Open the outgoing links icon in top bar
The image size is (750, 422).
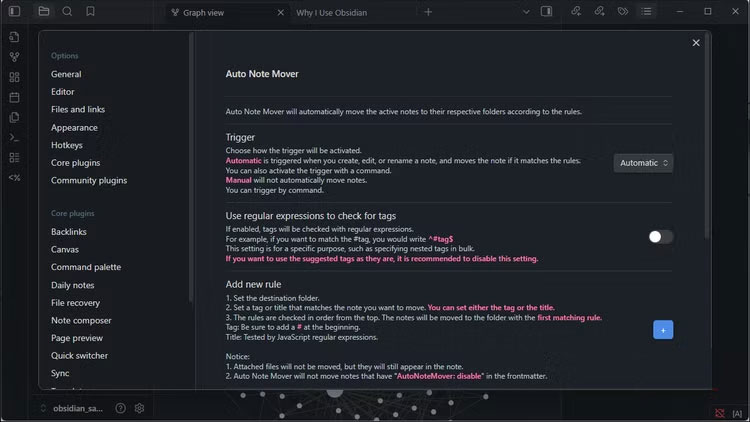[599, 11]
